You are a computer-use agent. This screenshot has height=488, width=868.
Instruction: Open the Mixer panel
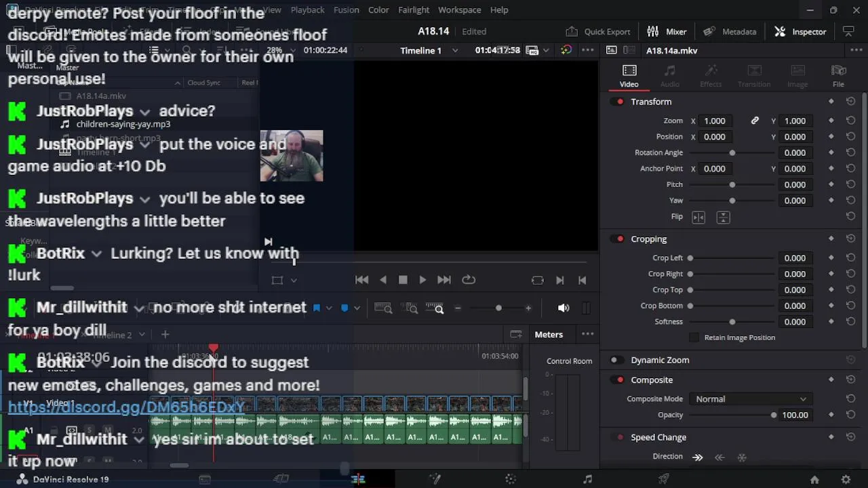tap(667, 31)
